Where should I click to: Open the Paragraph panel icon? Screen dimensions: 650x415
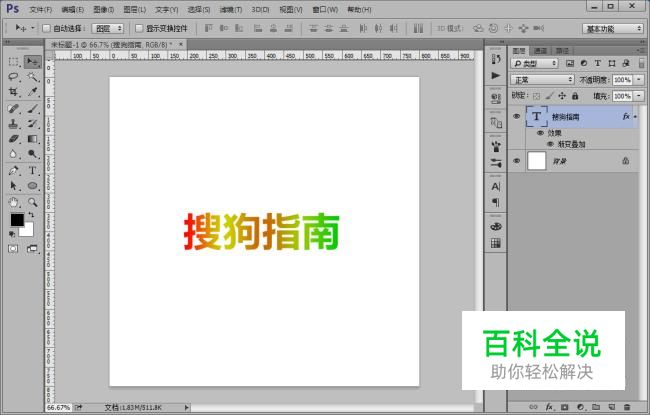[496, 202]
